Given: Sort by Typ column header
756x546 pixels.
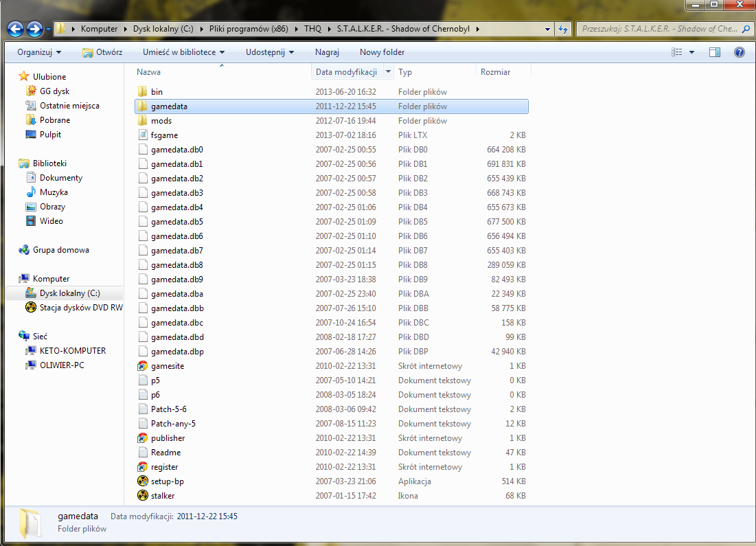Looking at the screenshot, I should click(405, 72).
